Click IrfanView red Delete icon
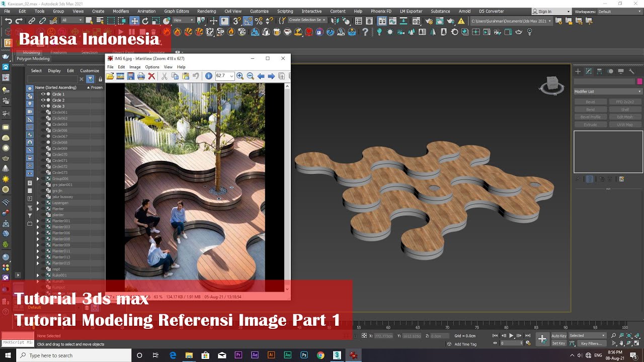The width and height of the screenshot is (644, 362). [x=151, y=76]
